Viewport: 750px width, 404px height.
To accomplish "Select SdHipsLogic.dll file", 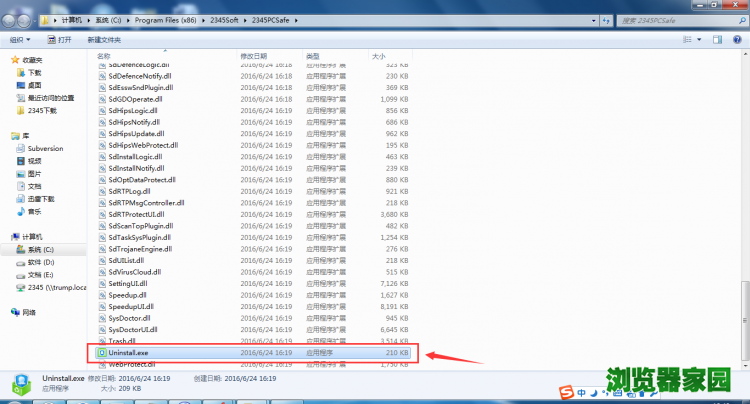I will pyautogui.click(x=140, y=110).
